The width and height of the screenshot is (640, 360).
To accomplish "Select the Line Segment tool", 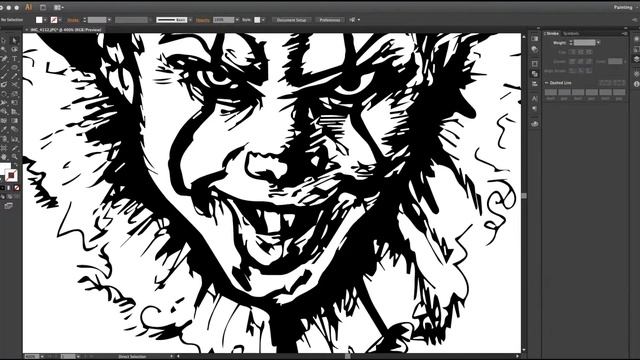I will (4, 67).
